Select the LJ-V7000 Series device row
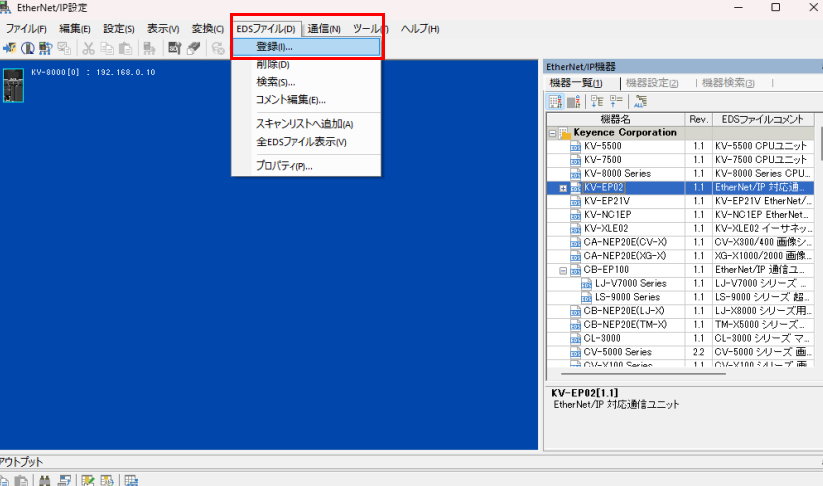The image size is (823, 486). (681, 283)
